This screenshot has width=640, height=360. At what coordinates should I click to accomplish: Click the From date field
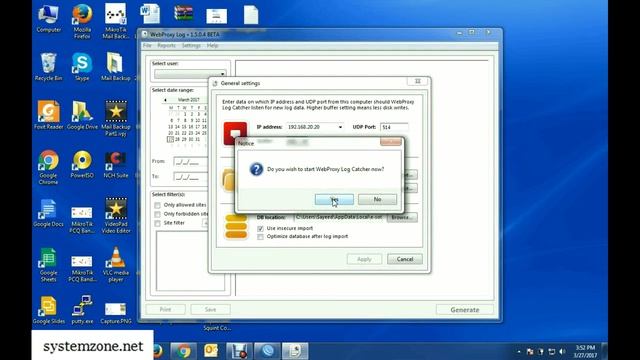190,162
